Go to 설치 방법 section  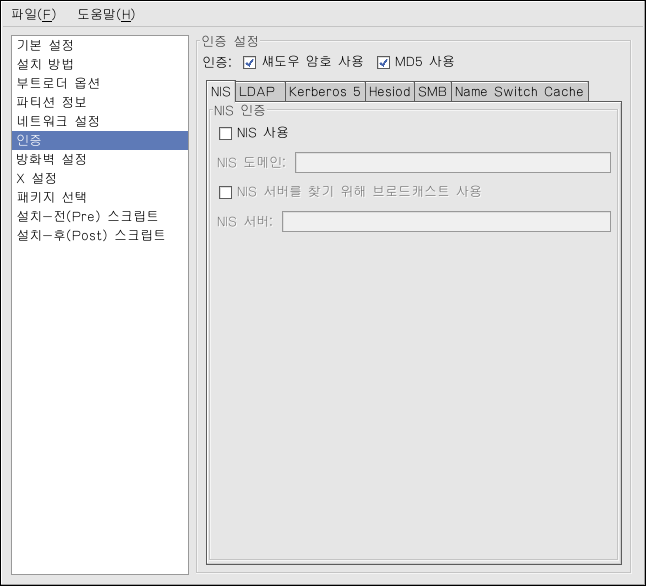[x=45, y=64]
